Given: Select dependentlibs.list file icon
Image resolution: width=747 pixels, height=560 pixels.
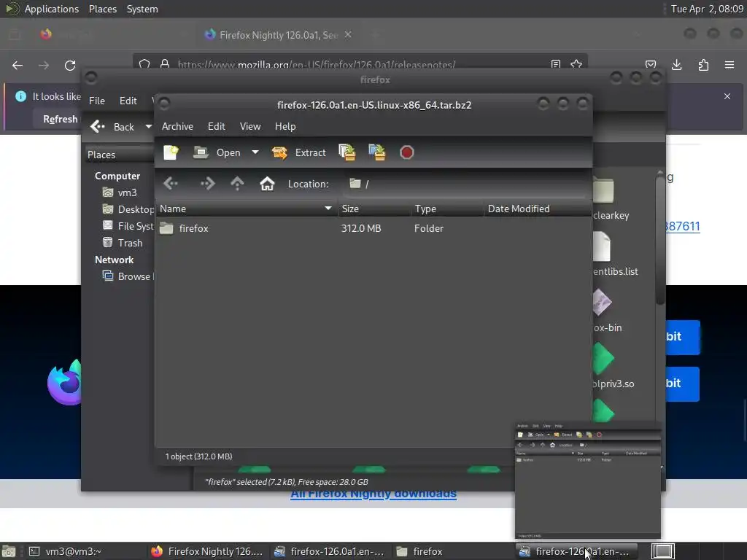Looking at the screenshot, I should point(602,246).
